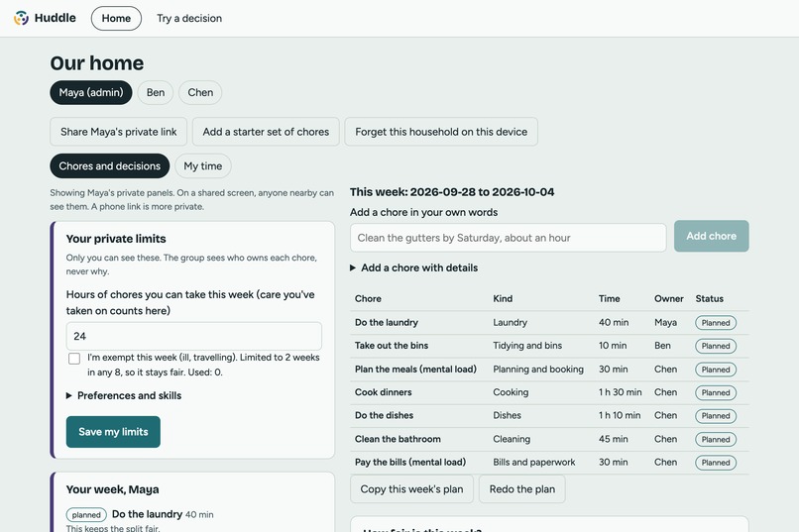Click owner Maya in the chores table
Viewport: 799px width, 532px height.
pos(665,322)
